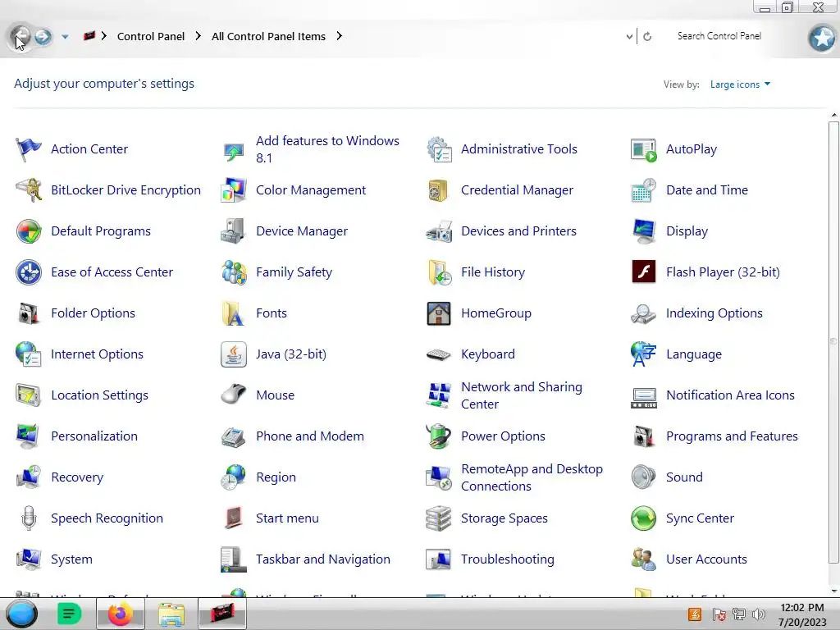Image resolution: width=840 pixels, height=630 pixels.
Task: Open the Add features to Windows 8.1 link
Action: point(328,149)
